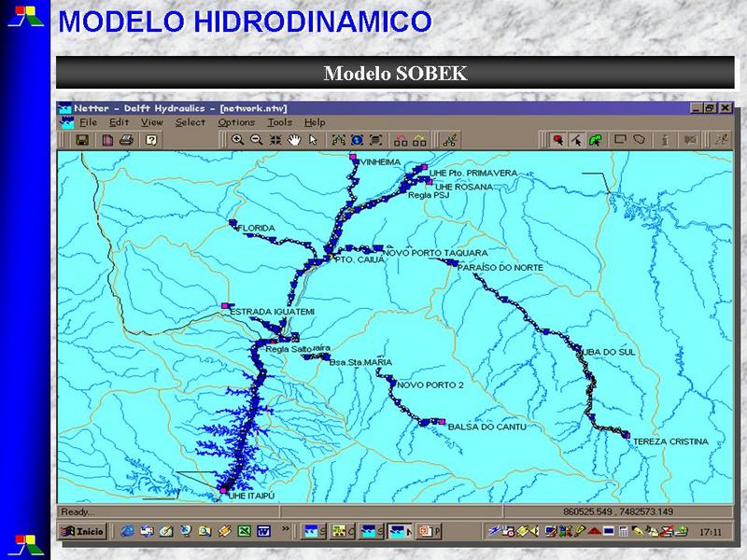
Task: Click the line pointer select icon
Action: [x=576, y=140]
